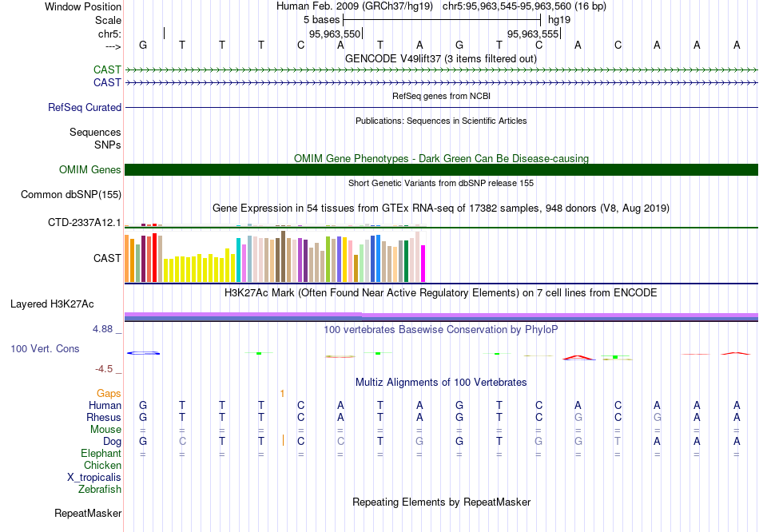This screenshot has height=532, width=759.
Task: Click the RefSeq Curated intron line
Action: (x=442, y=108)
